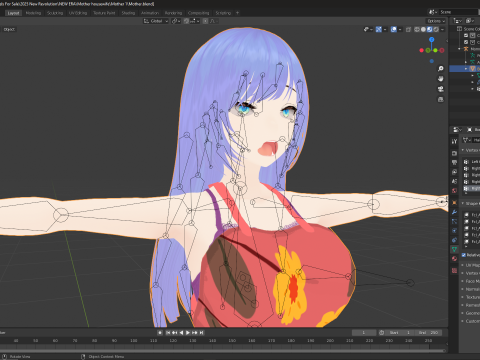Open the snapping options dropdown
480x360 pixels.
click(195, 21)
